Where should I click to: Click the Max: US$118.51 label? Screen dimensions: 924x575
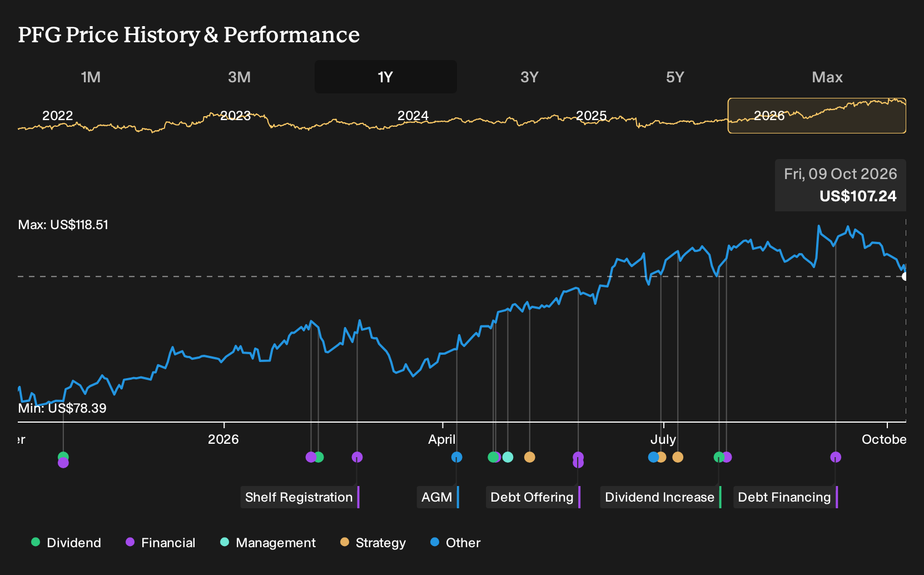(x=63, y=225)
